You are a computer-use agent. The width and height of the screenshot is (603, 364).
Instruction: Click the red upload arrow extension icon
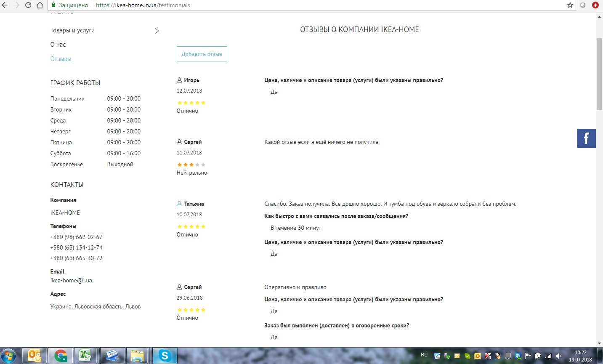pyautogui.click(x=595, y=5)
